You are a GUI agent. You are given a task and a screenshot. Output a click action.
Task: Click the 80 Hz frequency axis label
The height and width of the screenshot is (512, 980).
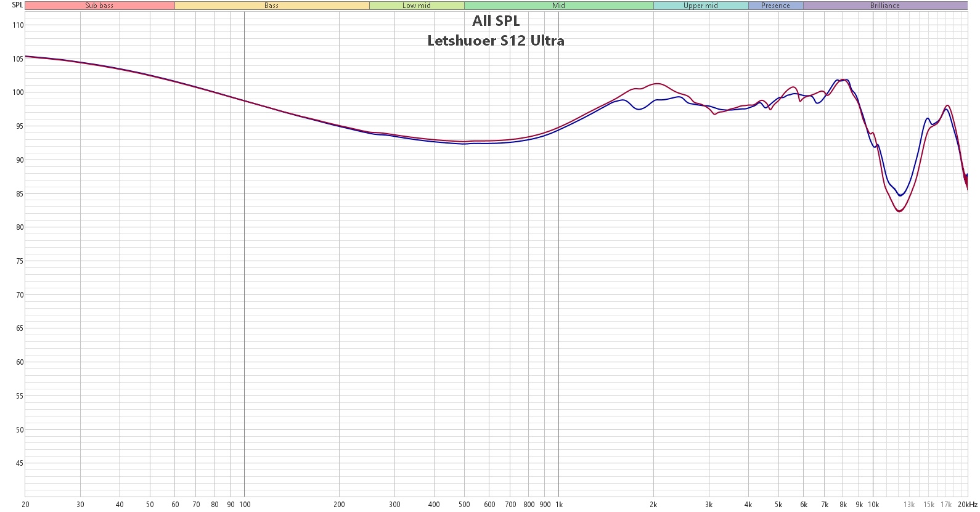(x=214, y=505)
